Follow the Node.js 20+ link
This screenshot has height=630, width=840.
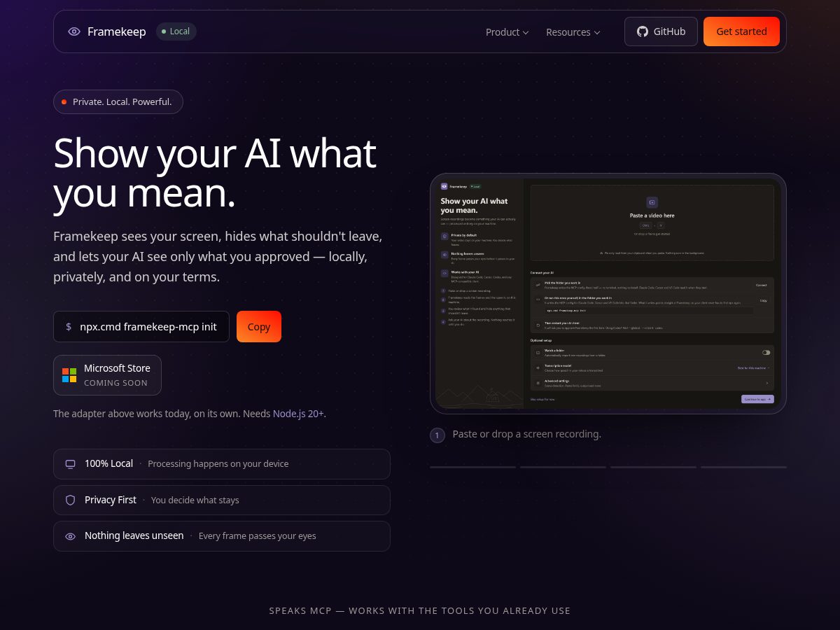298,414
